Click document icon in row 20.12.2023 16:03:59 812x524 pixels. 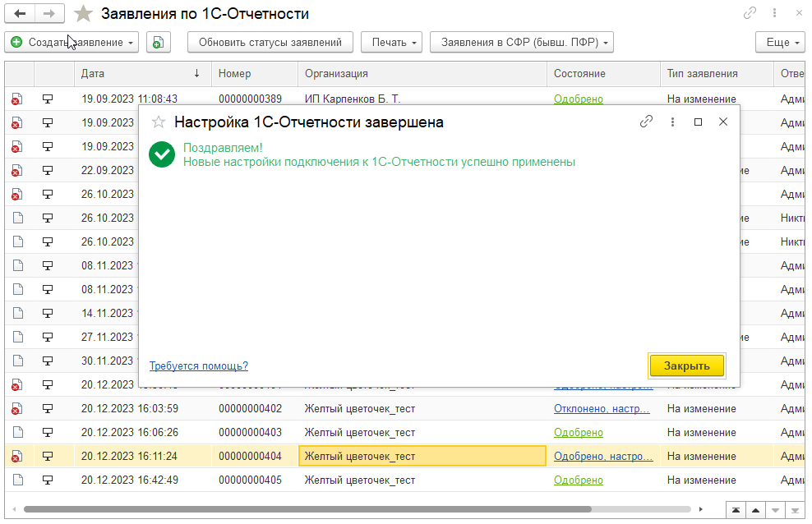point(17,409)
